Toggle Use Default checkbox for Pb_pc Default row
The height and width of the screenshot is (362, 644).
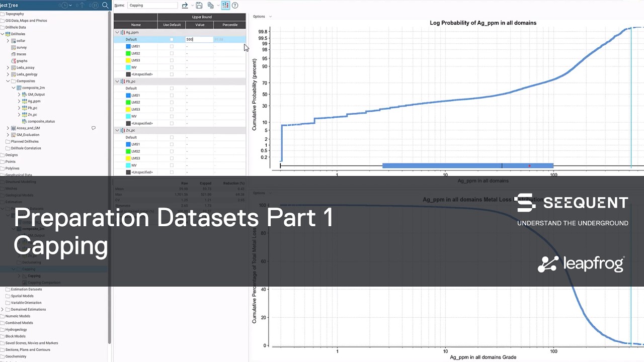click(172, 88)
